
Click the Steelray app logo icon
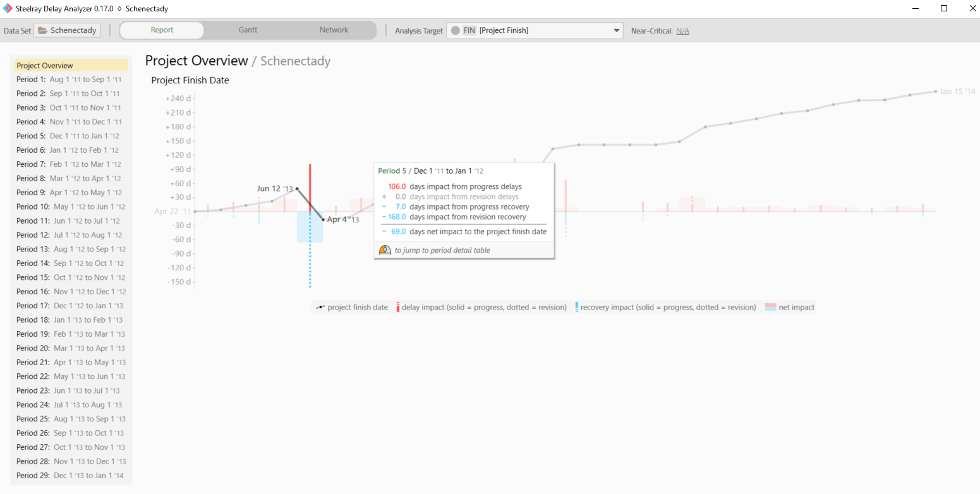(8, 9)
